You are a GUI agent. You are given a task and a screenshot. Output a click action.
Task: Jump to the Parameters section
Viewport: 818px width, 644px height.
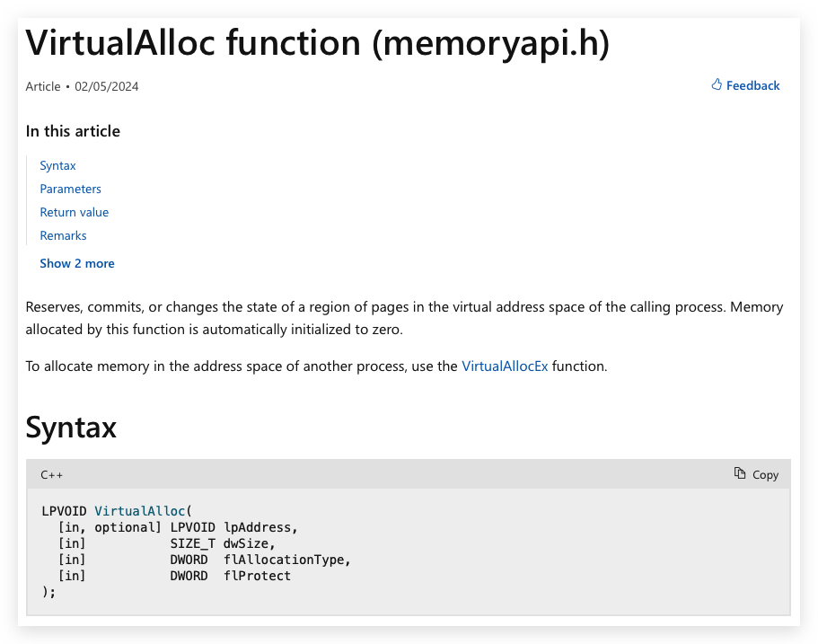[70, 189]
